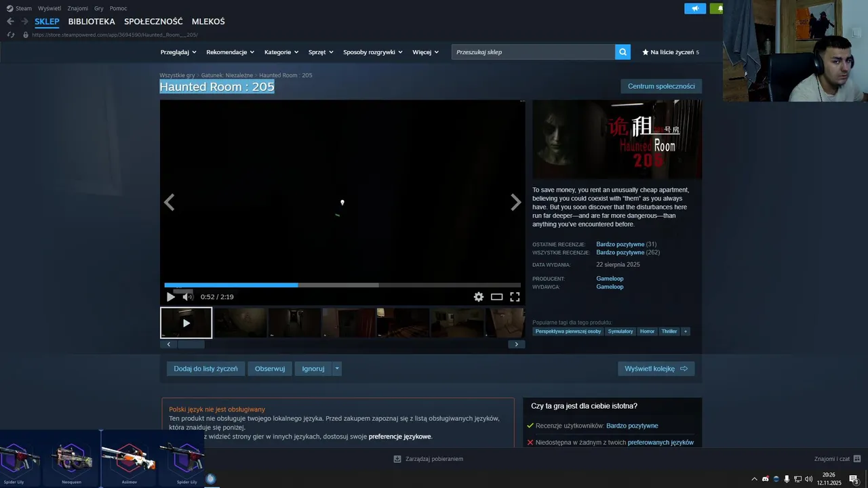Open the Znajomi menu
The height and width of the screenshot is (488, 868).
(x=77, y=8)
